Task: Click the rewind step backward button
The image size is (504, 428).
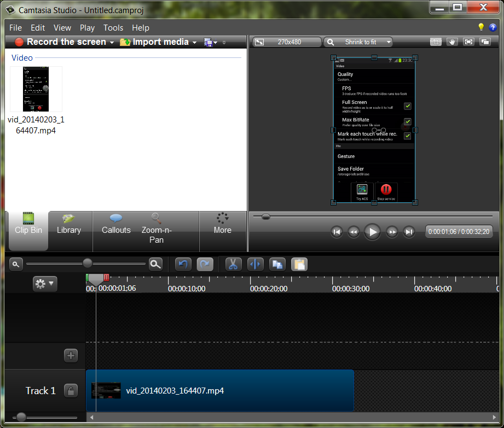Action: tap(354, 232)
